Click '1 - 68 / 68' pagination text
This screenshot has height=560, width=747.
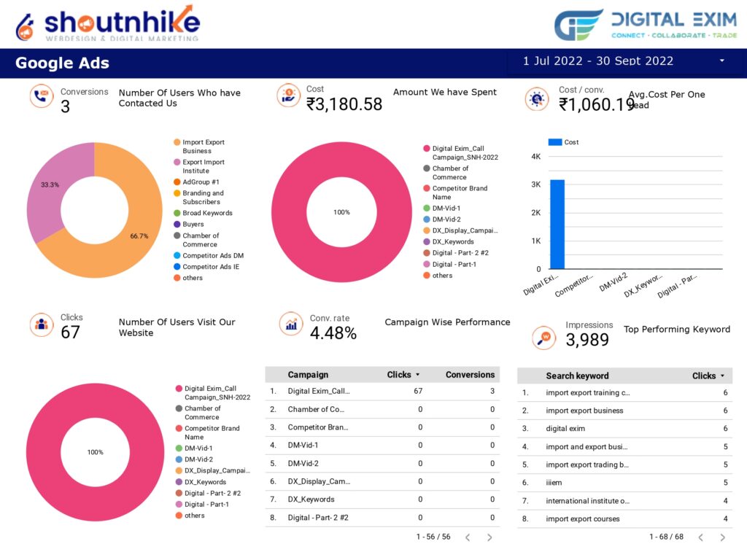[666, 537]
